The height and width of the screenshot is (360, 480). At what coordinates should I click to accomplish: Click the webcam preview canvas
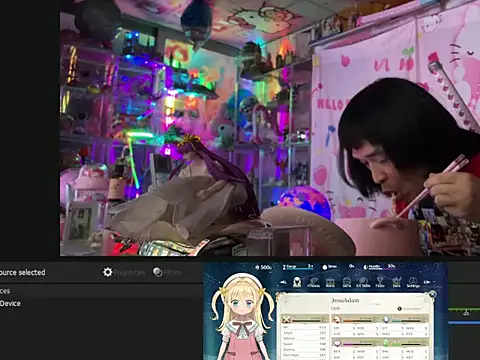tap(270, 128)
